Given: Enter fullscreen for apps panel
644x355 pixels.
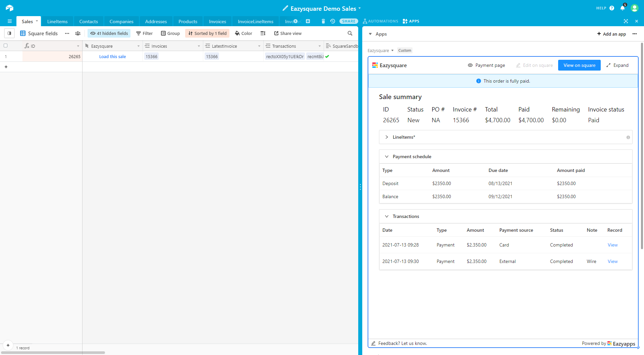Looking at the screenshot, I should [x=626, y=21].
